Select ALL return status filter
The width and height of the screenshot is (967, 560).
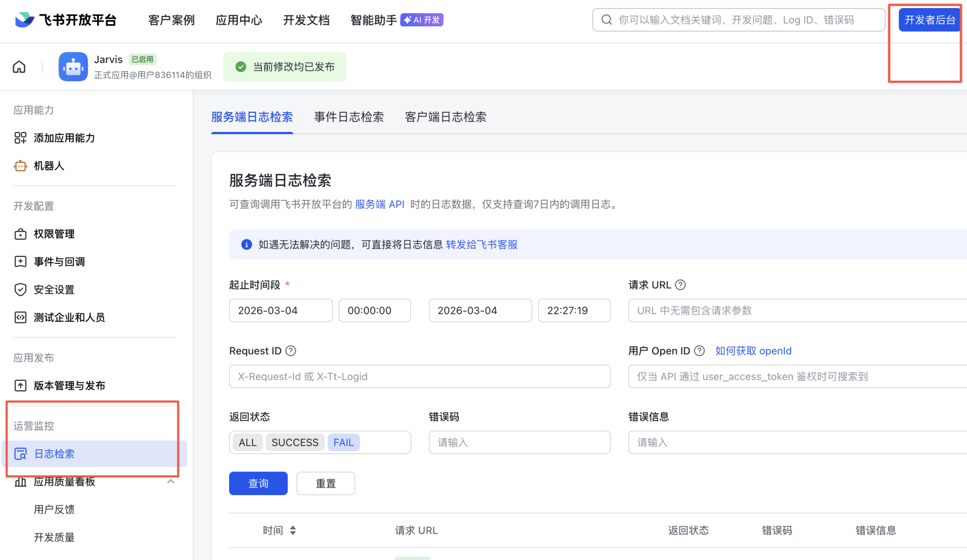pos(247,443)
